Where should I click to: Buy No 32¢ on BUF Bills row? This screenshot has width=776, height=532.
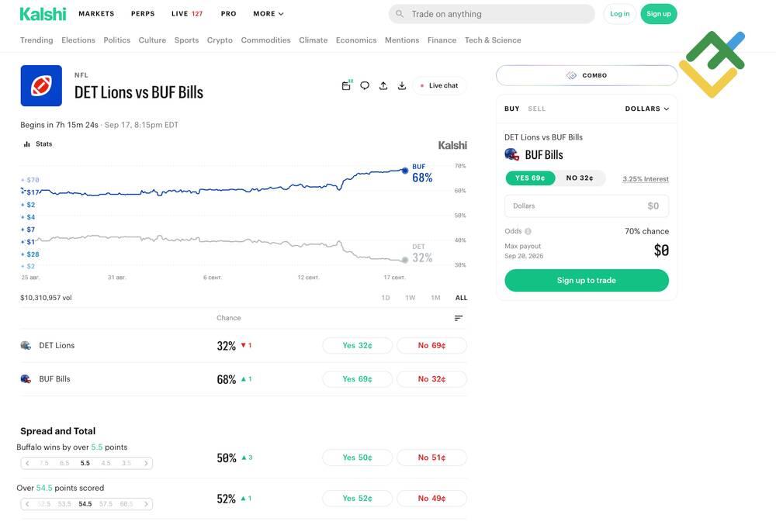pos(431,379)
